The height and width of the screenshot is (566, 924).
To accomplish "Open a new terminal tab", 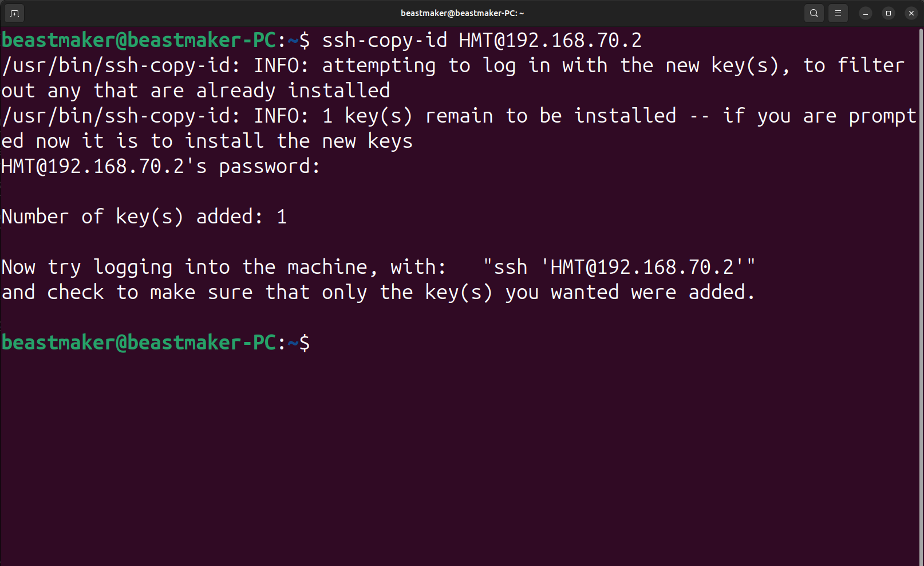I will point(14,13).
